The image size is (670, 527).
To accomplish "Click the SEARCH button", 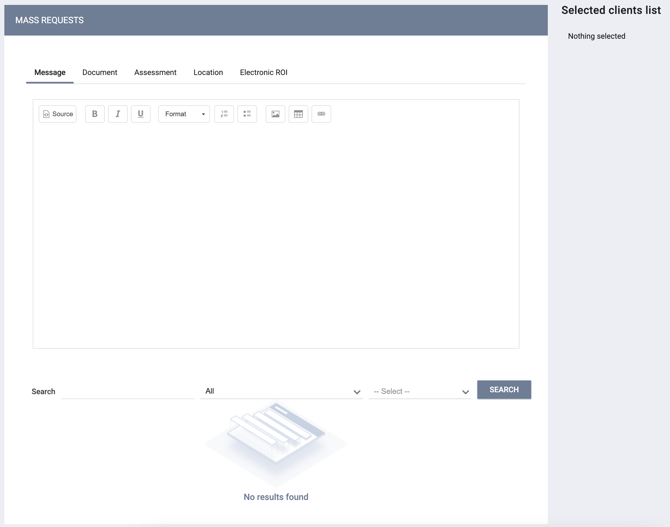I will [504, 390].
